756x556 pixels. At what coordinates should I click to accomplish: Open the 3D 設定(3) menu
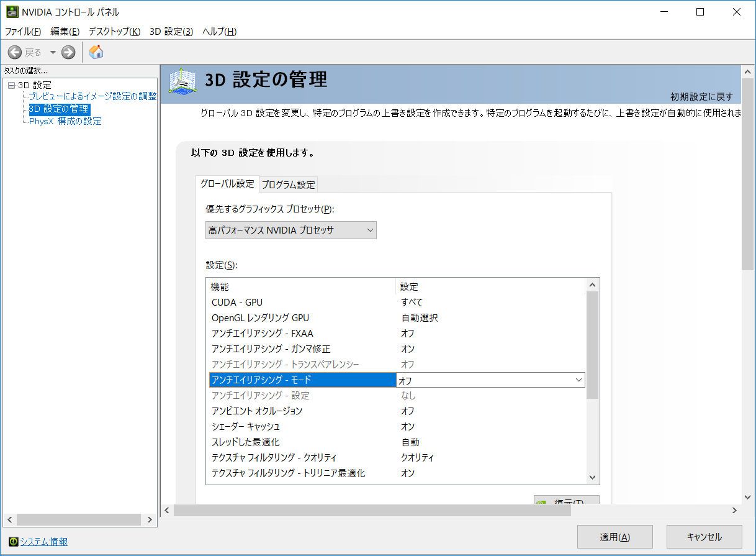pyautogui.click(x=171, y=31)
